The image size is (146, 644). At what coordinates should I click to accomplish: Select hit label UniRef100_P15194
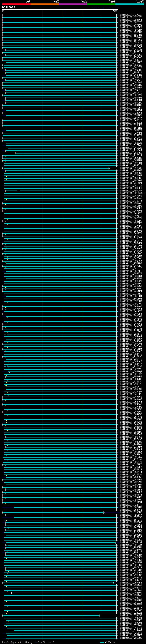[x=131, y=502]
